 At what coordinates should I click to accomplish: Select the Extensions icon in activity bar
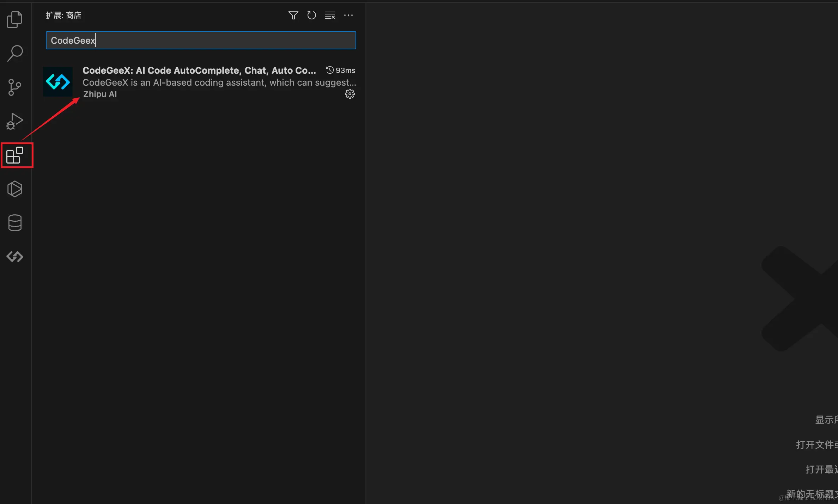[x=15, y=155]
